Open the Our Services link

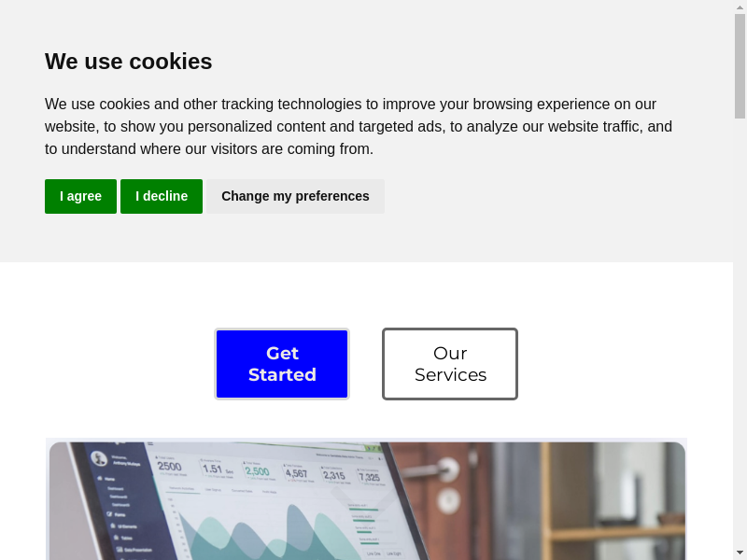pyautogui.click(x=450, y=364)
